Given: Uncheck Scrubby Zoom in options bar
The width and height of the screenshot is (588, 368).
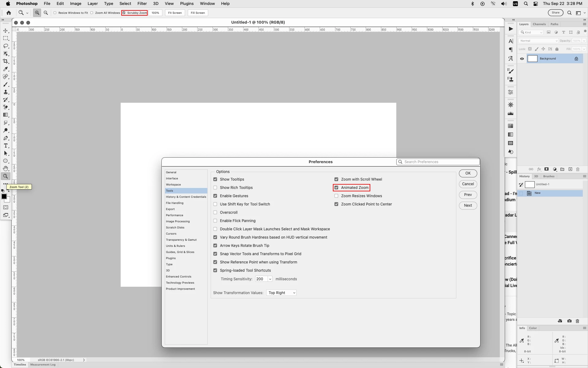Looking at the screenshot, I should (x=124, y=13).
